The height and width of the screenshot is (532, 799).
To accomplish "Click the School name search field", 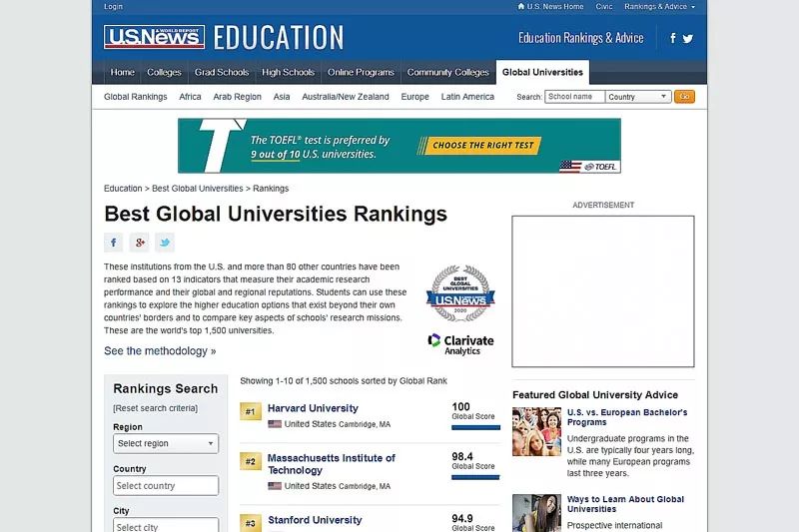I will [575, 97].
